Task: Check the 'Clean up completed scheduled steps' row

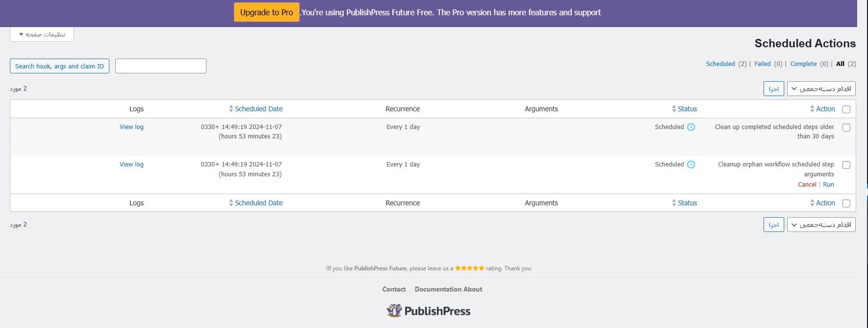Action: (x=846, y=128)
